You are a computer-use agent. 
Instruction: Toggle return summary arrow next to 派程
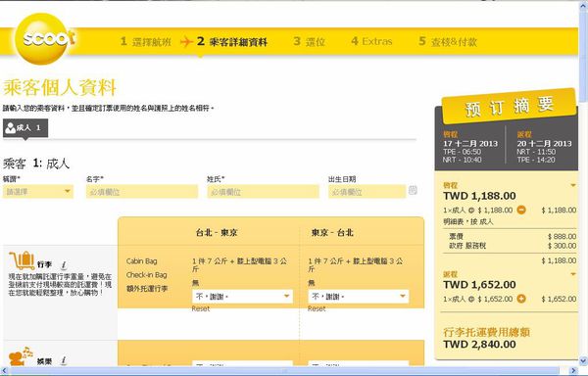[572, 274]
